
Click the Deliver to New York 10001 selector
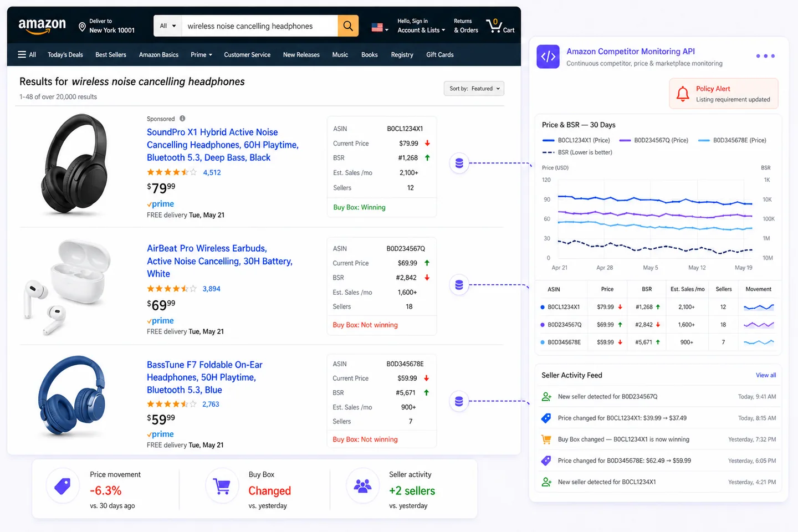107,26
